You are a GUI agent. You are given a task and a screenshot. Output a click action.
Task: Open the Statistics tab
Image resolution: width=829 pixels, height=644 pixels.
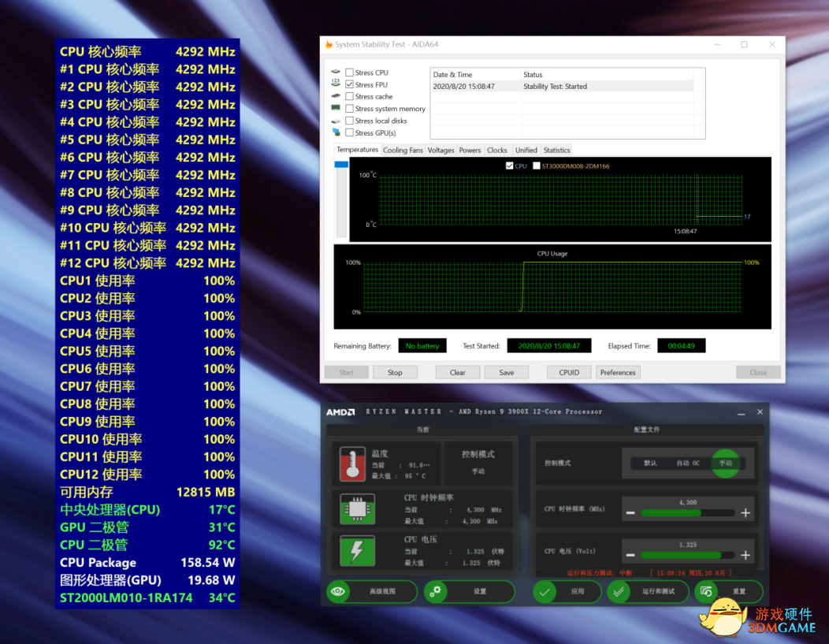(556, 150)
